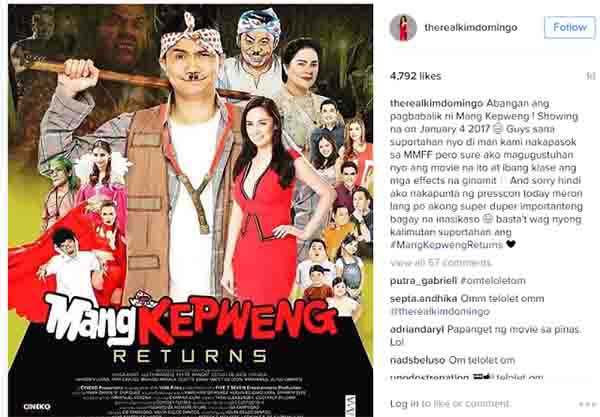
Task: Click Log in to like or comment
Action: [x=450, y=404]
